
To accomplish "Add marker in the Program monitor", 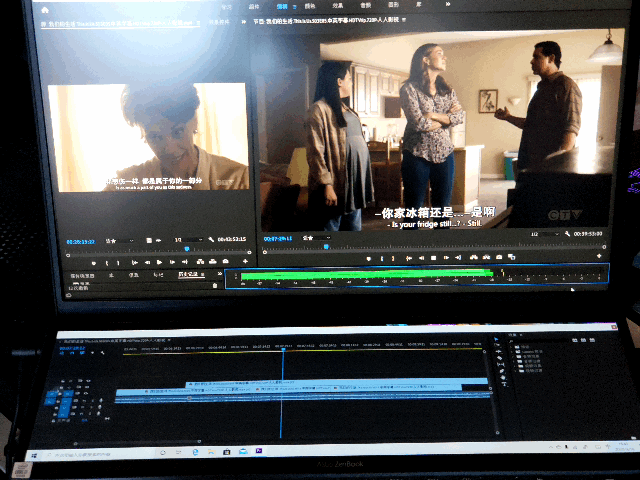I will click(369, 259).
